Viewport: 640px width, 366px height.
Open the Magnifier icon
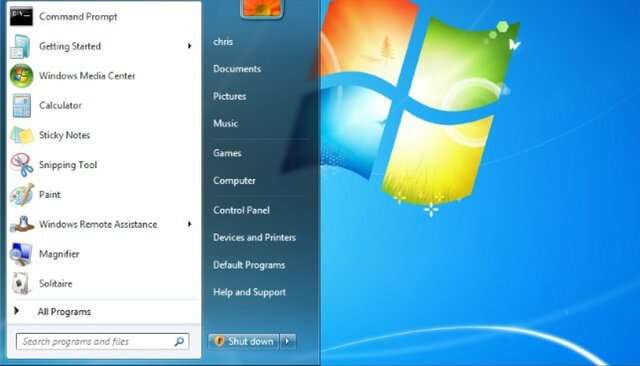21,254
